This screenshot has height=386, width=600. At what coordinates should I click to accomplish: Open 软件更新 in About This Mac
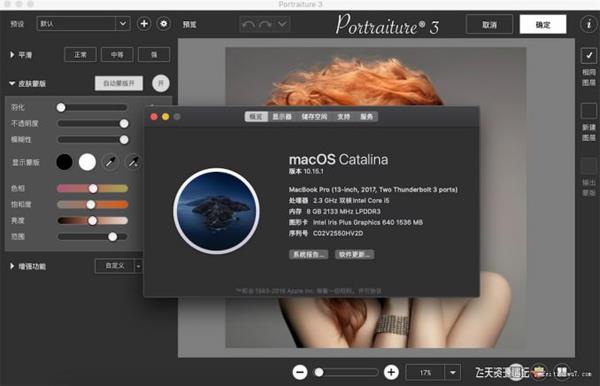point(355,254)
